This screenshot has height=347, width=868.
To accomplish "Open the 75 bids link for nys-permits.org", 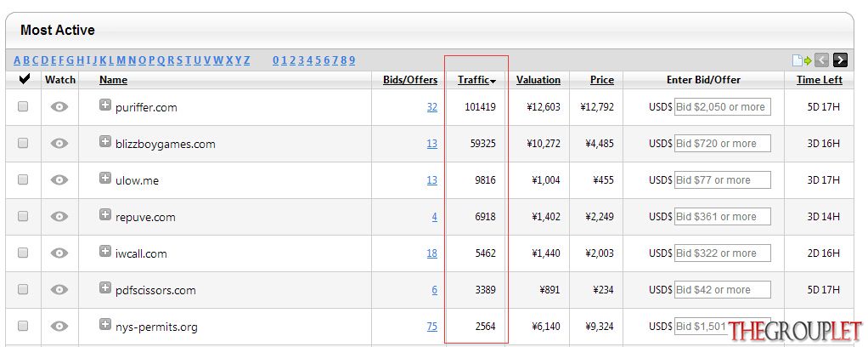I will click(x=431, y=327).
